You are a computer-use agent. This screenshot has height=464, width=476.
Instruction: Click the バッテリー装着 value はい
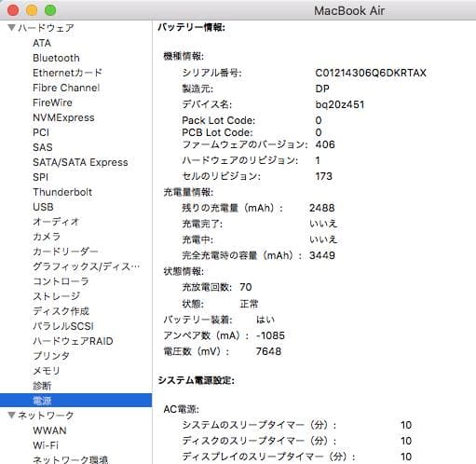click(x=265, y=320)
